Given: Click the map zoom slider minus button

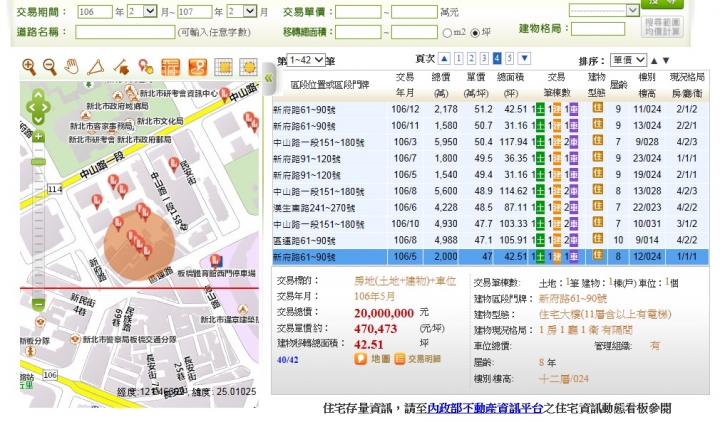Looking at the screenshot, I should 38,304.
